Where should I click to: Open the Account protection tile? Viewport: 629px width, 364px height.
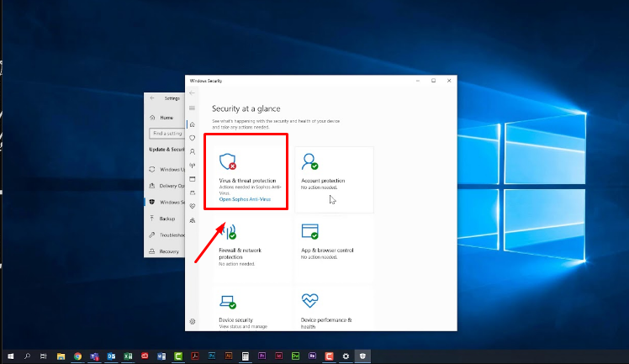[334, 179]
